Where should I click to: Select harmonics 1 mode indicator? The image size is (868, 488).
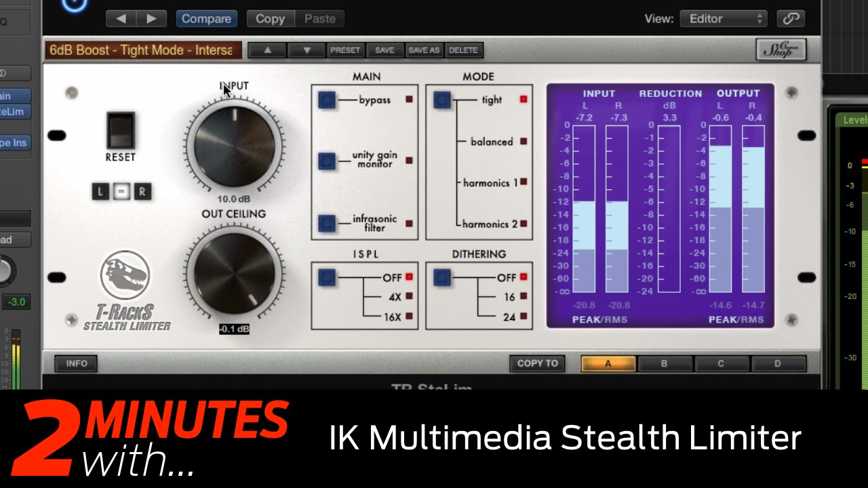[x=524, y=182]
